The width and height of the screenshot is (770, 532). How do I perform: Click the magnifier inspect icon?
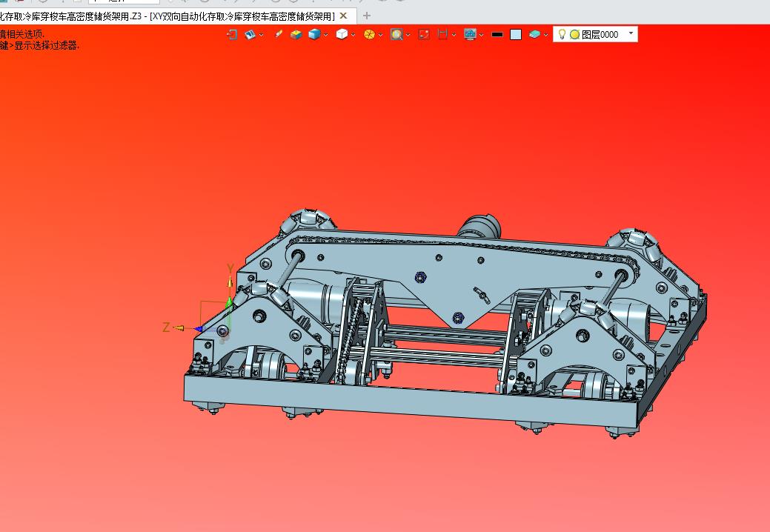pos(396,34)
